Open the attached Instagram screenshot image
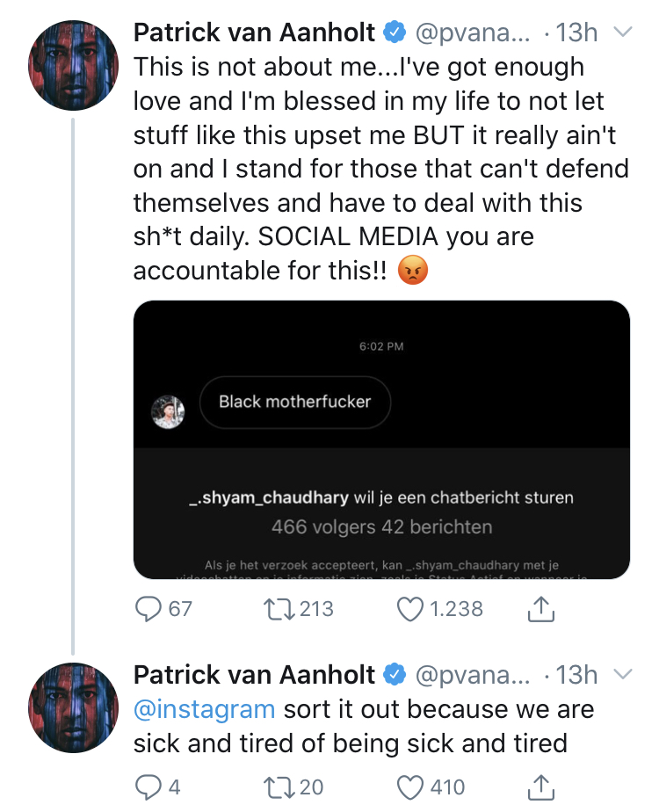Screen dimensions: 659x812 click(x=381, y=439)
